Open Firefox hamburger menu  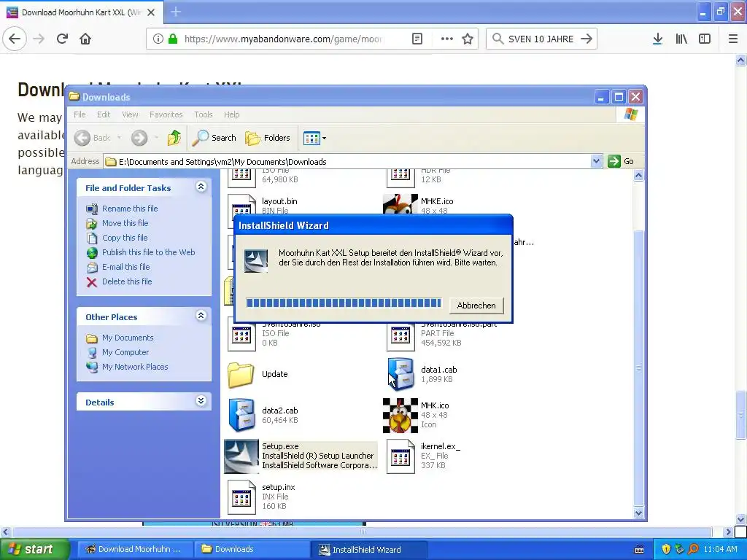pos(732,39)
